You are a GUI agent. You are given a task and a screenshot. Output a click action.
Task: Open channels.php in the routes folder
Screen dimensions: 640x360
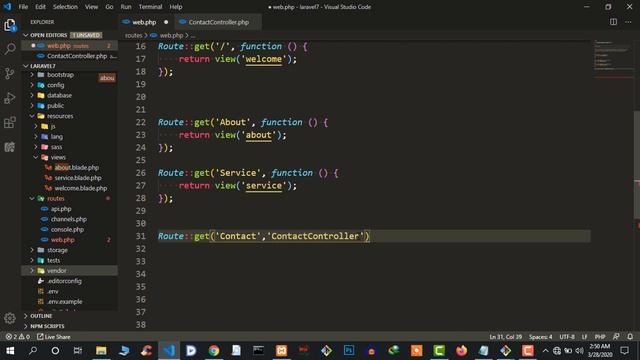point(69,219)
